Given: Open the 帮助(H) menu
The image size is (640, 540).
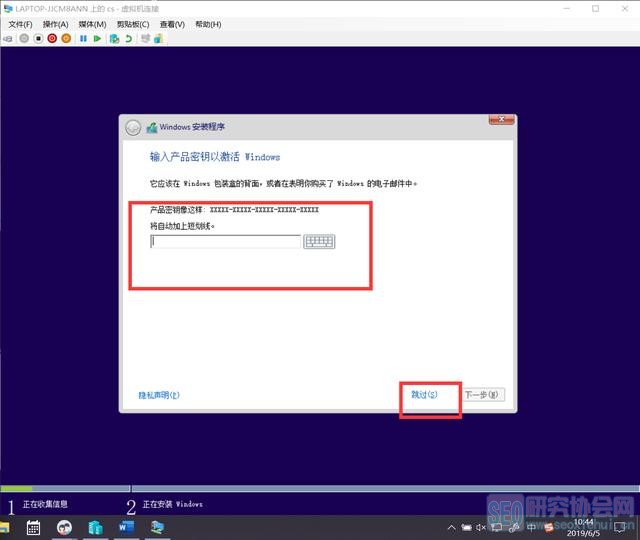Looking at the screenshot, I should [208, 24].
